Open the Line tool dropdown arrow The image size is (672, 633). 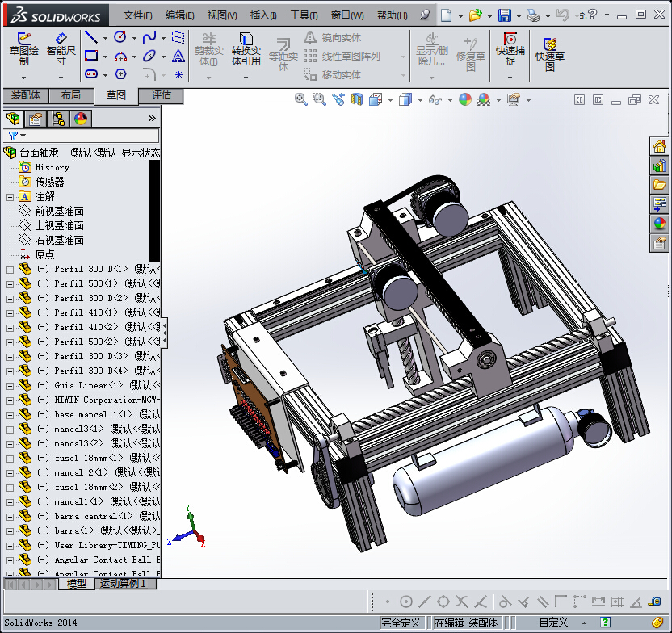pyautogui.click(x=105, y=38)
